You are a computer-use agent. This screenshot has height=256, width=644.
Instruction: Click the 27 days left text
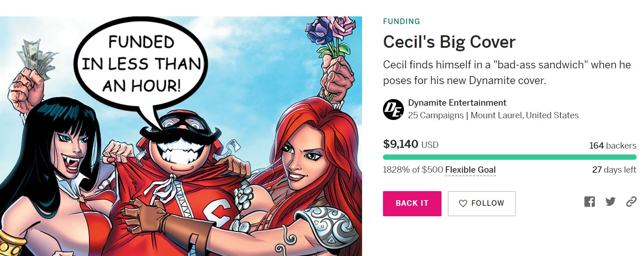[x=614, y=170]
